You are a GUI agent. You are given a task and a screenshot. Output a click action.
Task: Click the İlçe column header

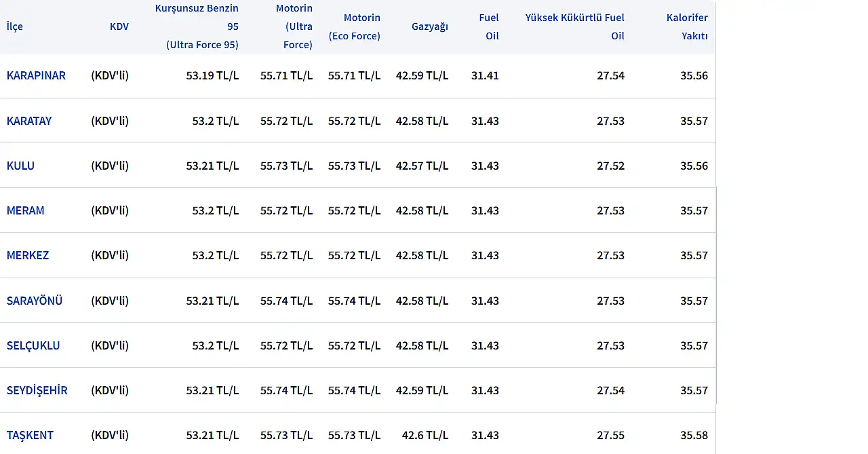15,26
